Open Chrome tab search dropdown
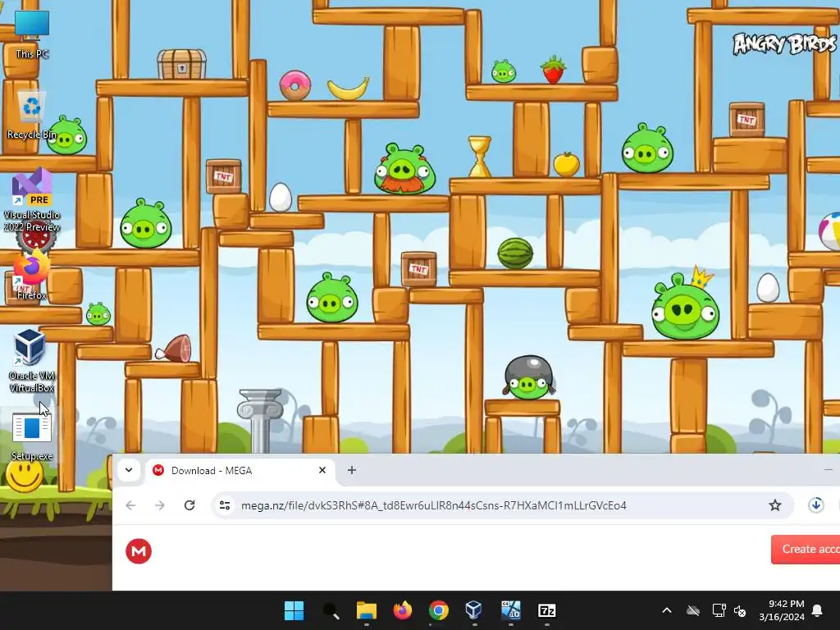 click(x=129, y=470)
